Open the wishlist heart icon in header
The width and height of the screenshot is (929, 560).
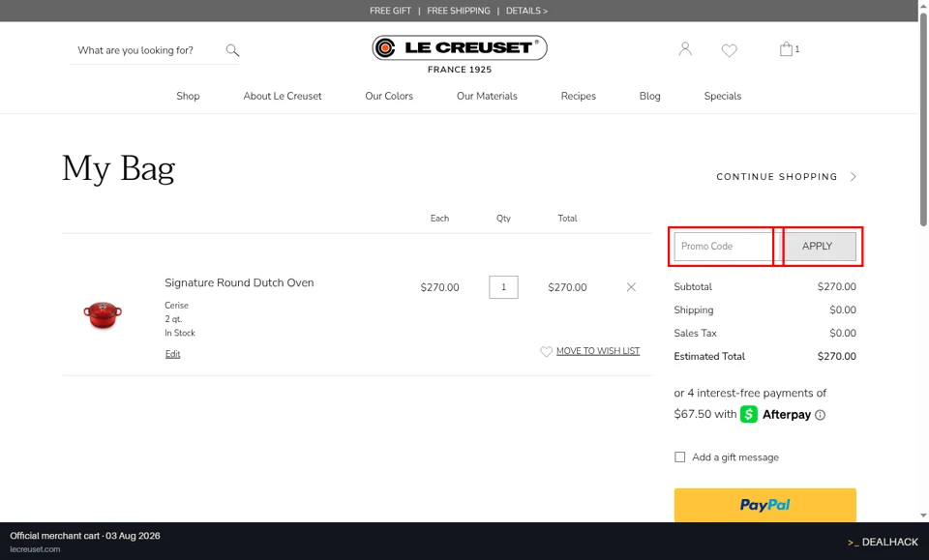(x=729, y=50)
